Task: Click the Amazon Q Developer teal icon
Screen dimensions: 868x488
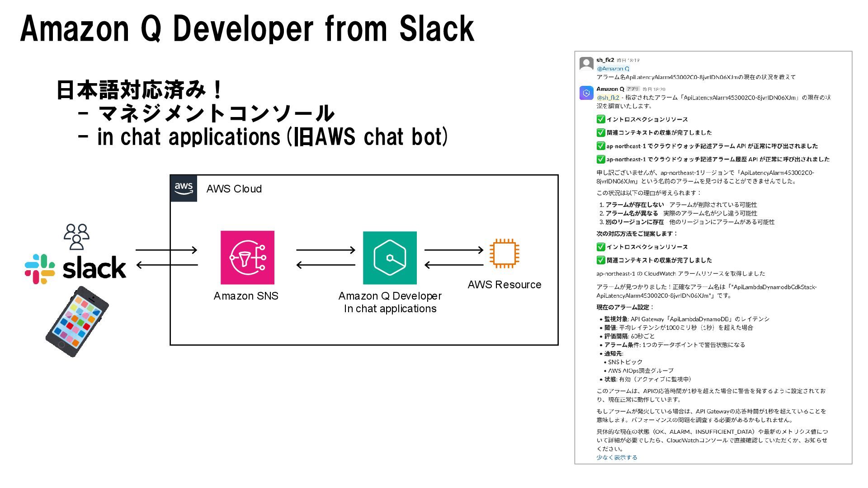Action: pos(390,258)
